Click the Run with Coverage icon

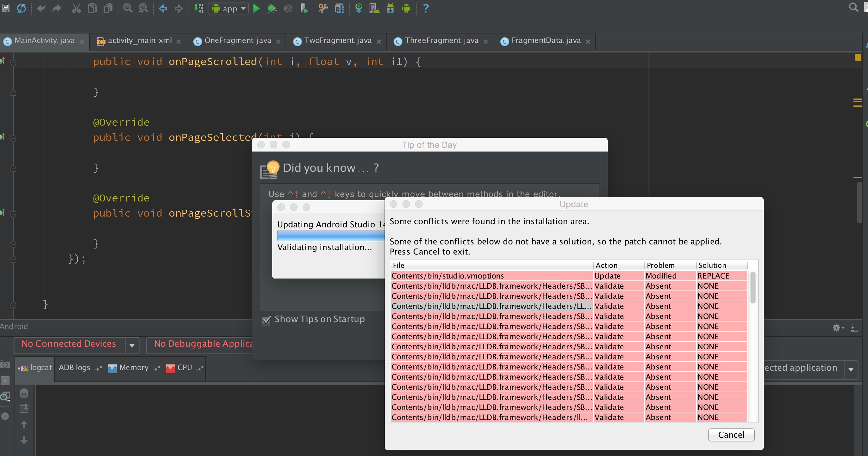[x=288, y=8]
